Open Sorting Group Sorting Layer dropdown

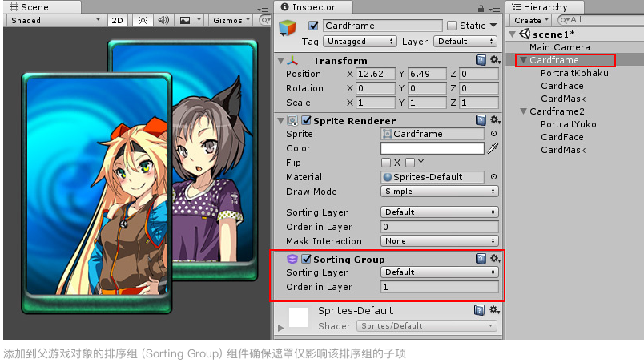(440, 272)
